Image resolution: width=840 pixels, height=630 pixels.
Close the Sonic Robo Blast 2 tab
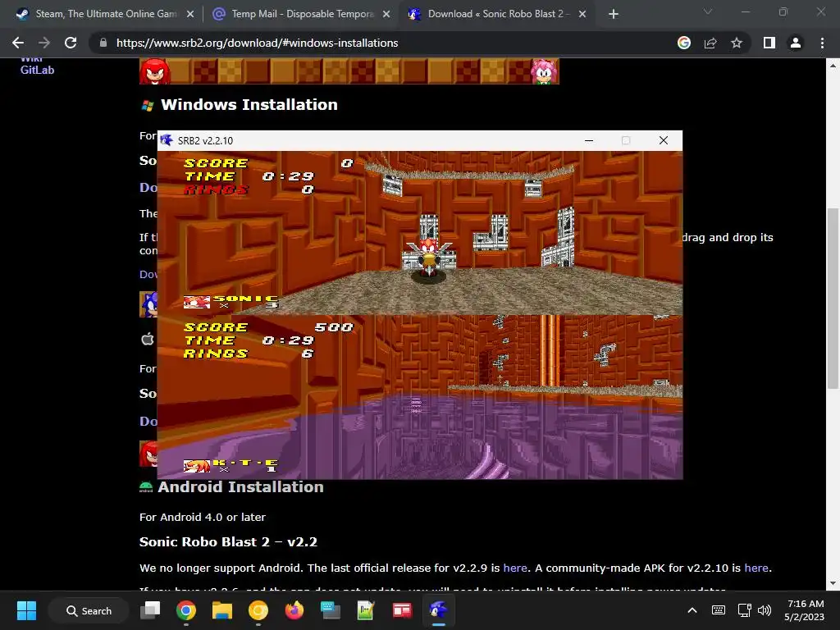click(x=582, y=14)
